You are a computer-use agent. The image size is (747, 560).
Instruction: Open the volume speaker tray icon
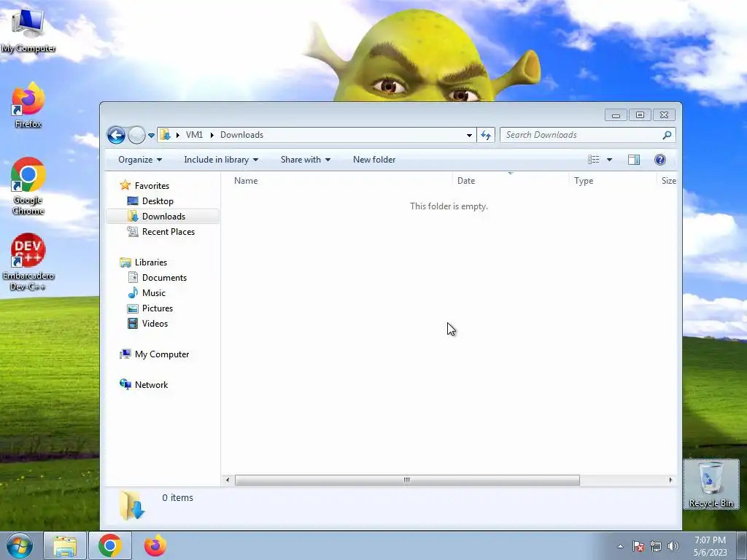(673, 547)
